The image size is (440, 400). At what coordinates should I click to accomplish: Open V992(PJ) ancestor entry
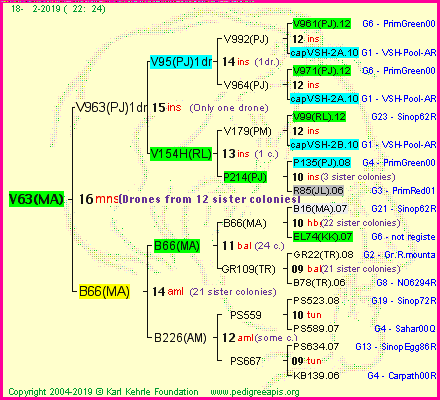click(246, 39)
